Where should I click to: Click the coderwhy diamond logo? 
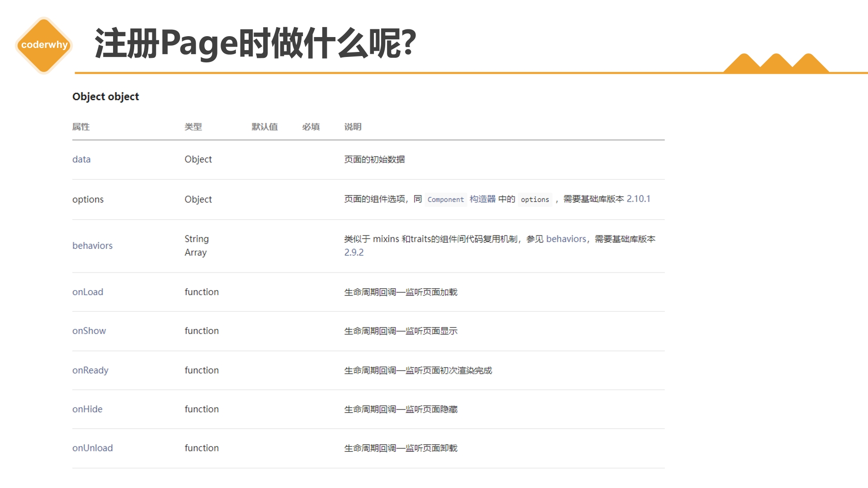tap(44, 45)
